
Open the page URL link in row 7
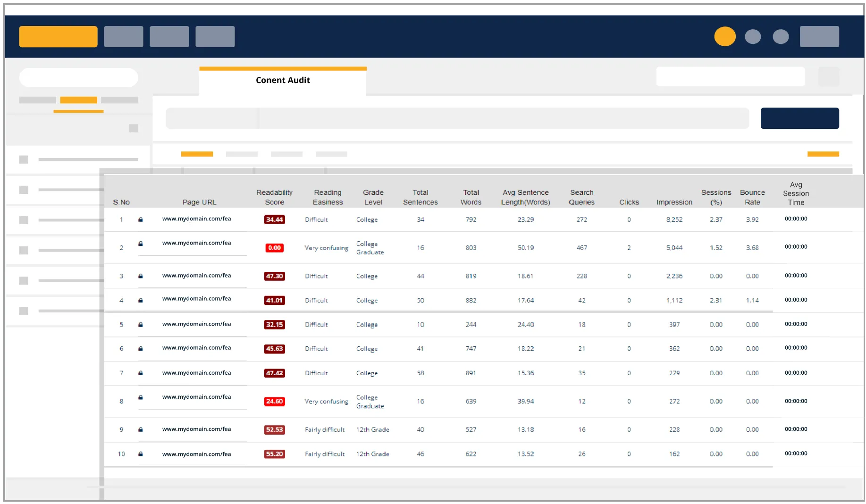[x=196, y=373]
